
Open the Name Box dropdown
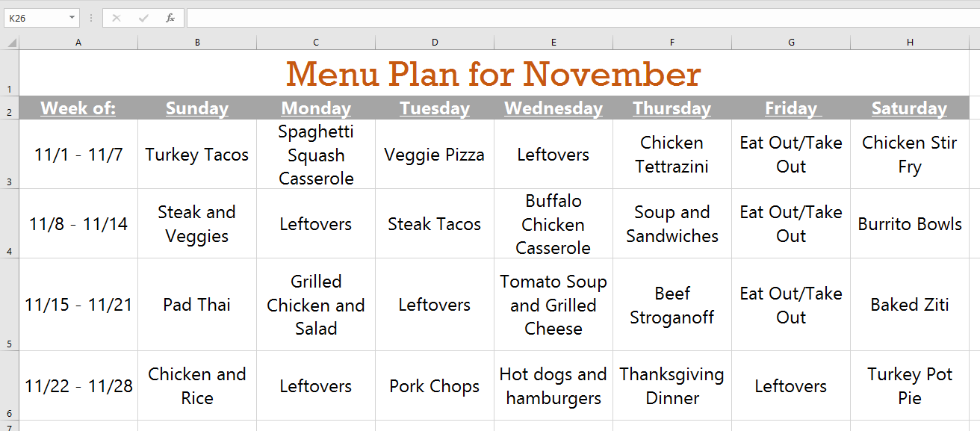coord(71,17)
